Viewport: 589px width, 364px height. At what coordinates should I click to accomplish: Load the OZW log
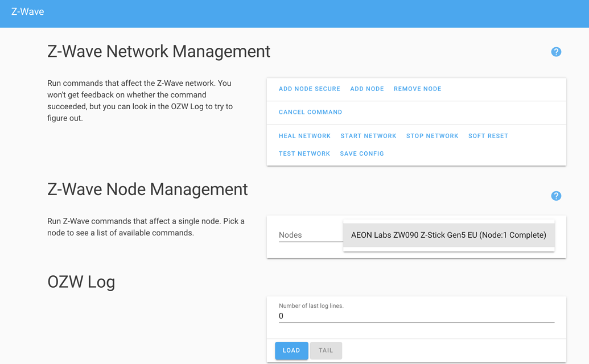(x=291, y=350)
